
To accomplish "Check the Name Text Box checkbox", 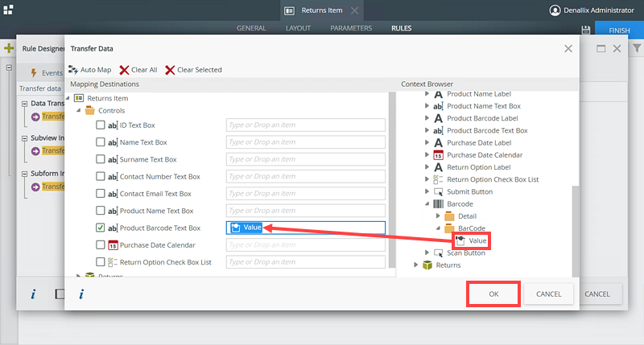I will tap(100, 142).
